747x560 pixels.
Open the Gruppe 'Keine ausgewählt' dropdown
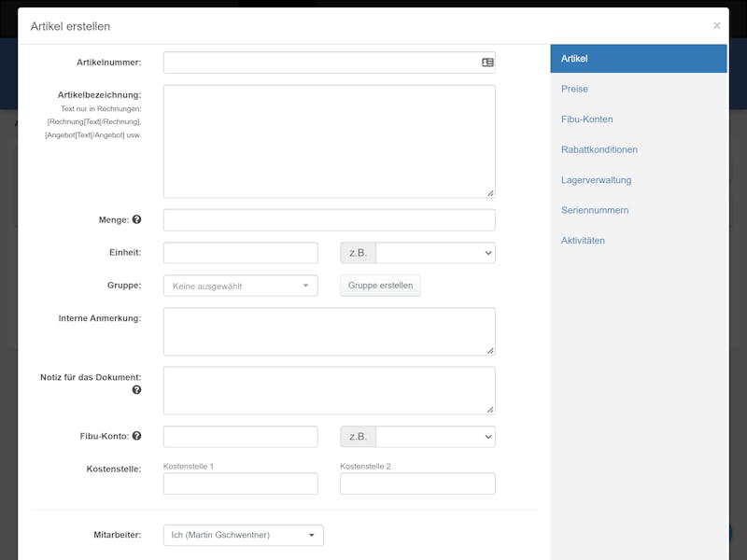241,286
